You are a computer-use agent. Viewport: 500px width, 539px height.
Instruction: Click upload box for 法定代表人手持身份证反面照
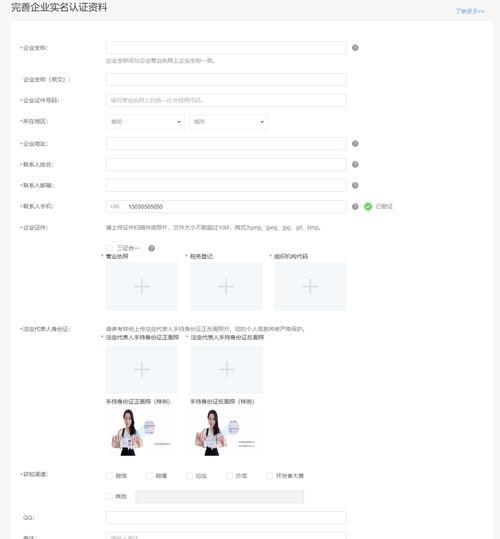tap(226, 370)
